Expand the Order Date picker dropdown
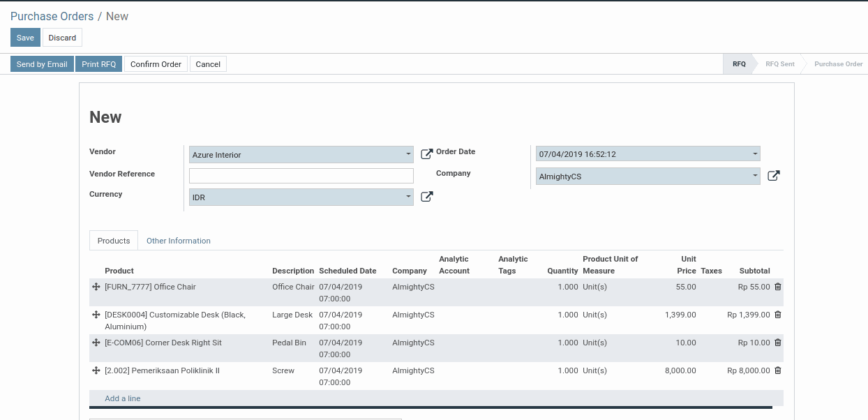The height and width of the screenshot is (420, 868). coord(754,154)
